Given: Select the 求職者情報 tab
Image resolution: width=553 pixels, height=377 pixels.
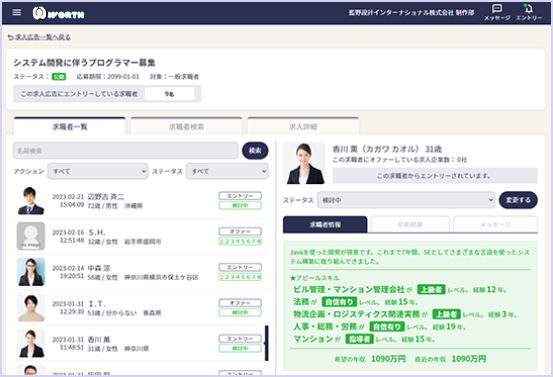Looking at the screenshot, I should click(x=325, y=224).
